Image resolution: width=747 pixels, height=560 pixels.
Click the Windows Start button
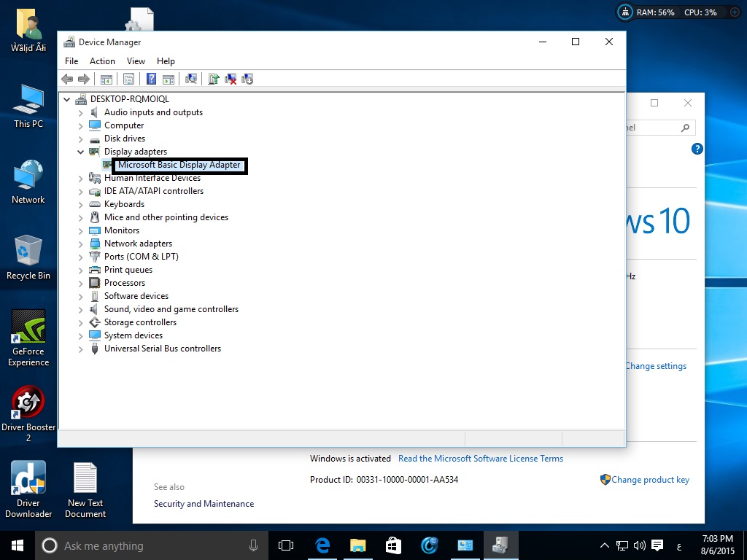click(x=18, y=545)
